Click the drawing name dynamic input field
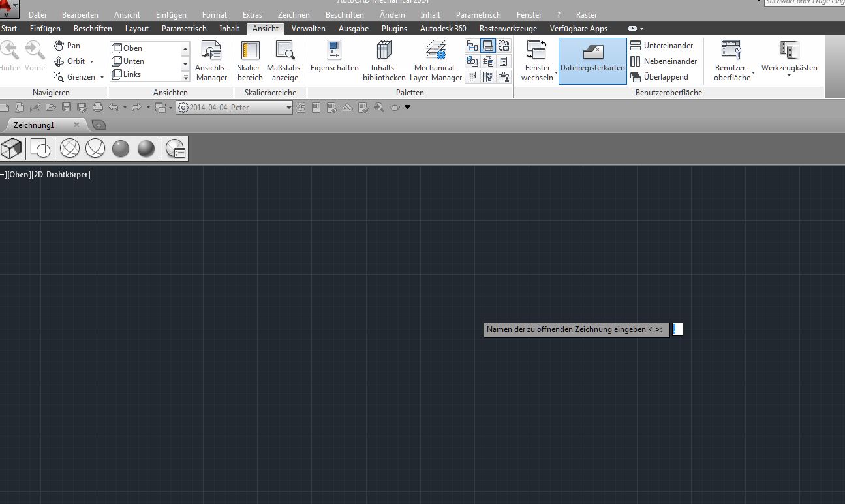The width and height of the screenshot is (845, 504). click(x=677, y=330)
